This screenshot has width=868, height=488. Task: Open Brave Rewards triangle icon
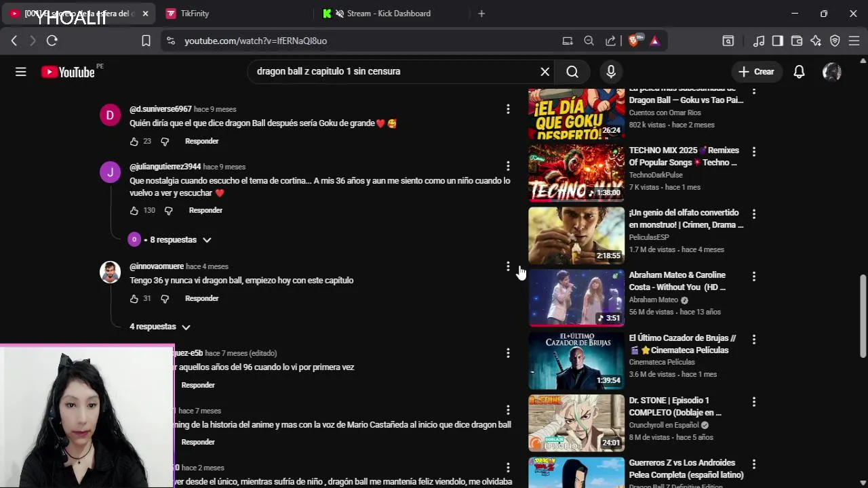click(x=654, y=41)
